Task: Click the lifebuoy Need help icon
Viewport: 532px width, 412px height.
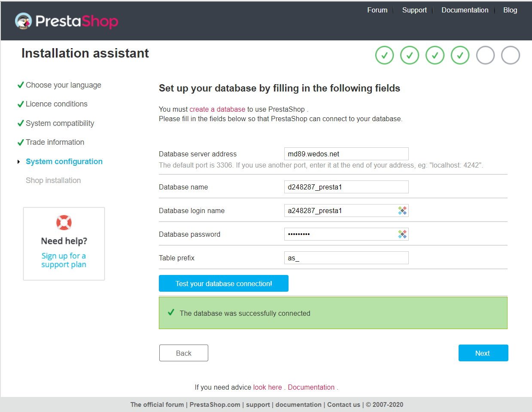Action: 64,223
